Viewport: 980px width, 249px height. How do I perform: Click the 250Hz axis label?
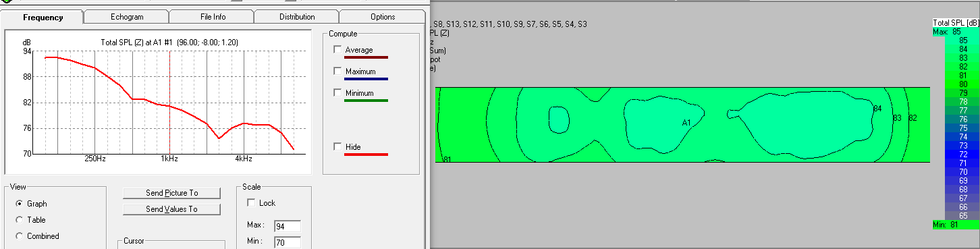95,159
